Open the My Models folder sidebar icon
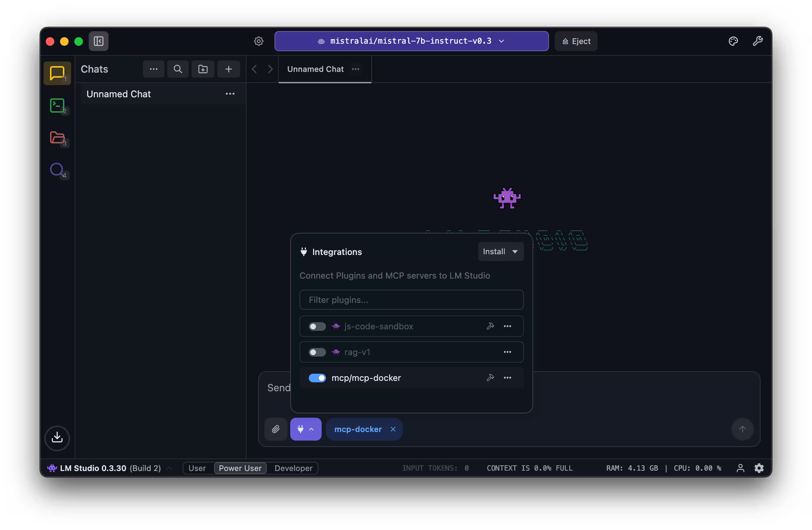Screen dimensions: 812x530 click(57, 137)
